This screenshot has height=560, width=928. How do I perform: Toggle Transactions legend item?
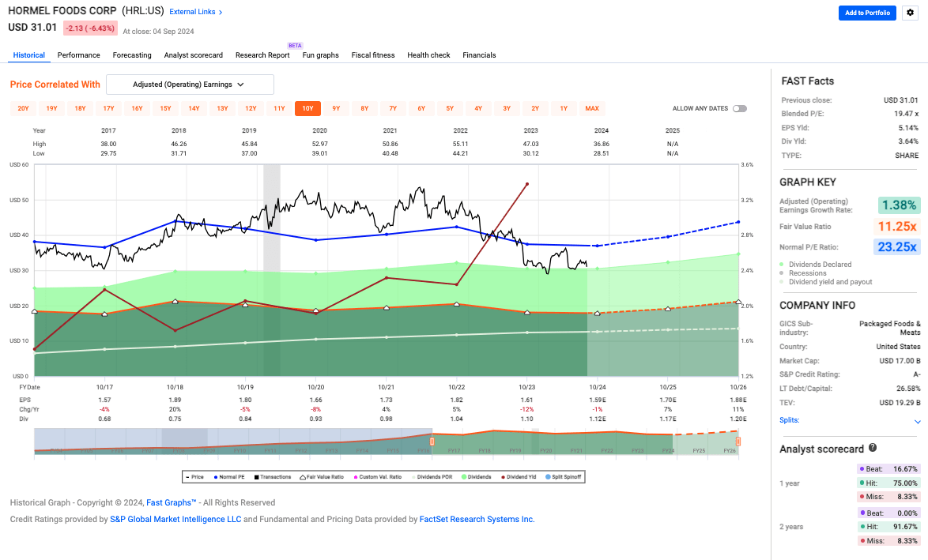270,477
